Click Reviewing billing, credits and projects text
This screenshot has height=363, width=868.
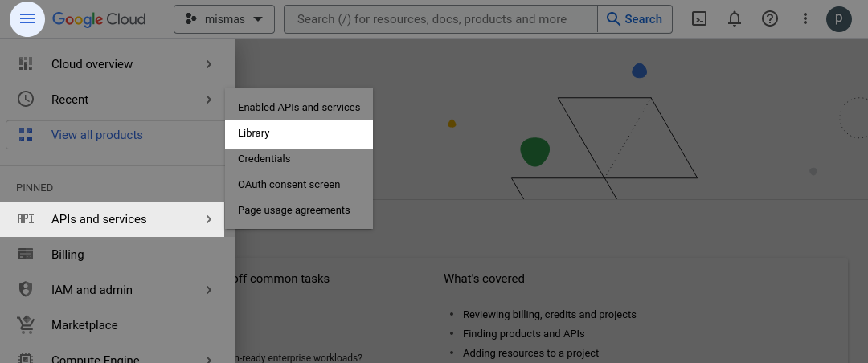click(x=549, y=314)
